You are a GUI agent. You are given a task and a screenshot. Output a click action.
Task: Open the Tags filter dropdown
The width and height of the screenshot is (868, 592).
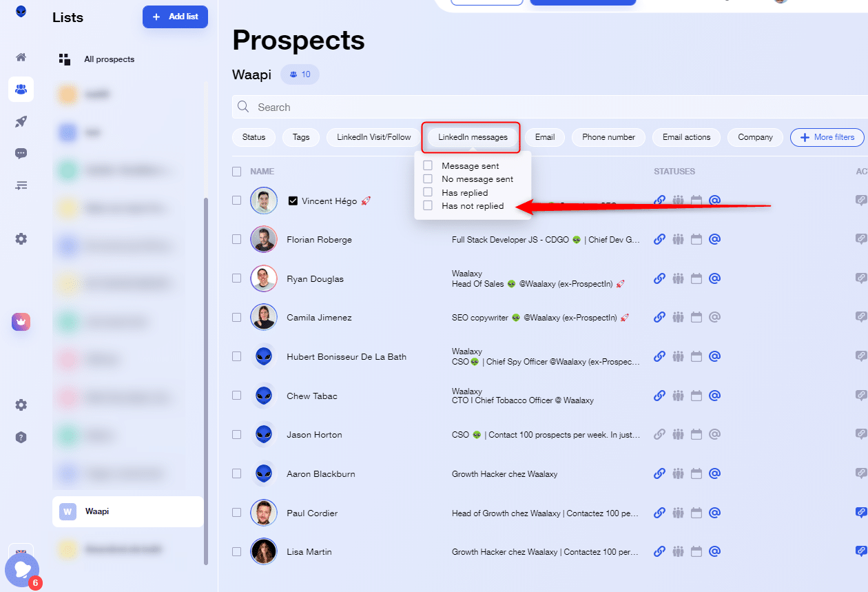[x=301, y=137]
